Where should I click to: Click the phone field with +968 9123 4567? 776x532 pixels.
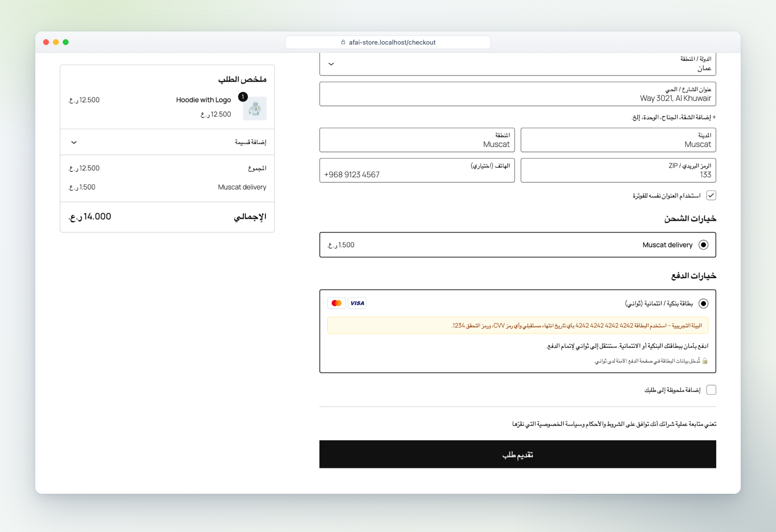tap(417, 170)
